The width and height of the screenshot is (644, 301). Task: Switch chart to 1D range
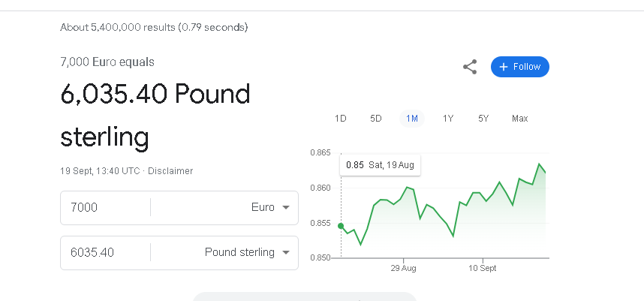pyautogui.click(x=341, y=119)
